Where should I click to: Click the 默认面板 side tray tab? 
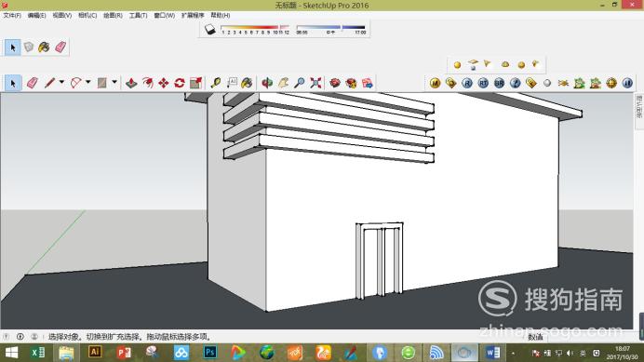click(x=639, y=107)
